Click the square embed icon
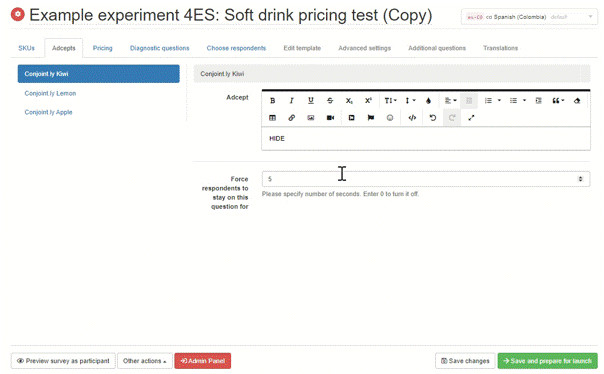Screen dimensions: 604x374 351,118
